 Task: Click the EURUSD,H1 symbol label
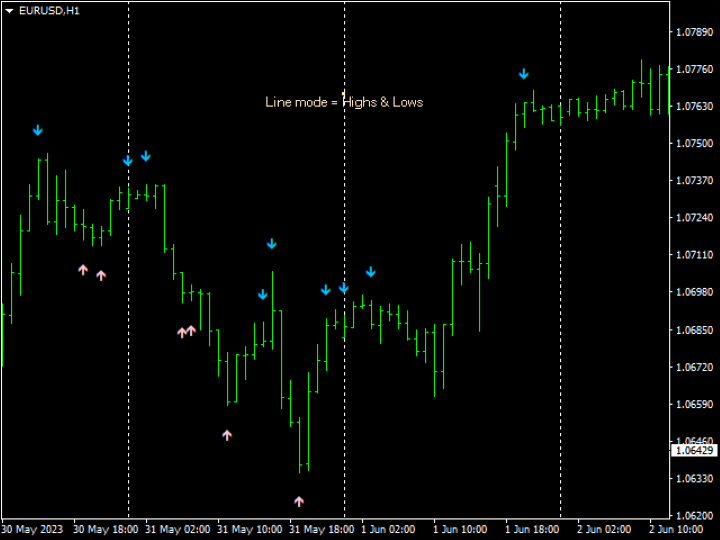click(x=50, y=11)
